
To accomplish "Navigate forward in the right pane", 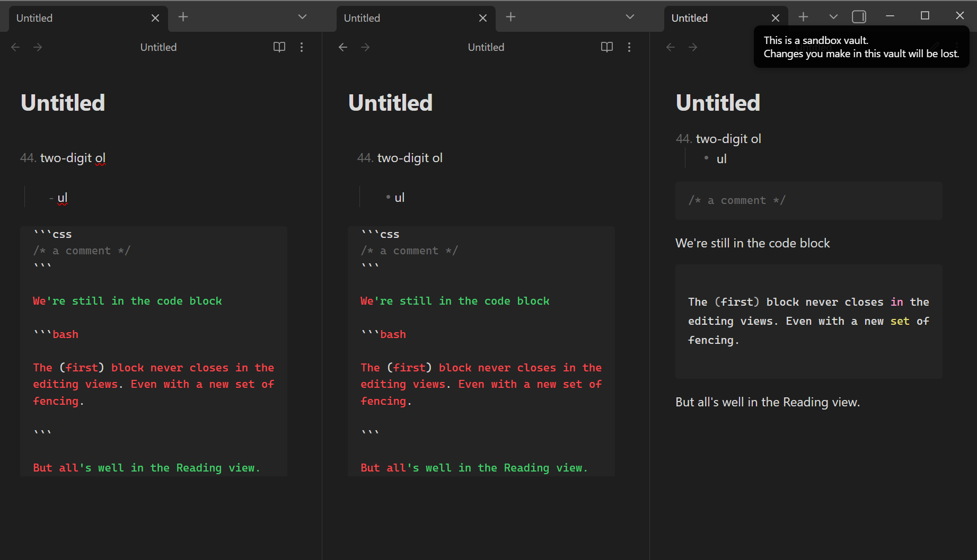I will [693, 47].
